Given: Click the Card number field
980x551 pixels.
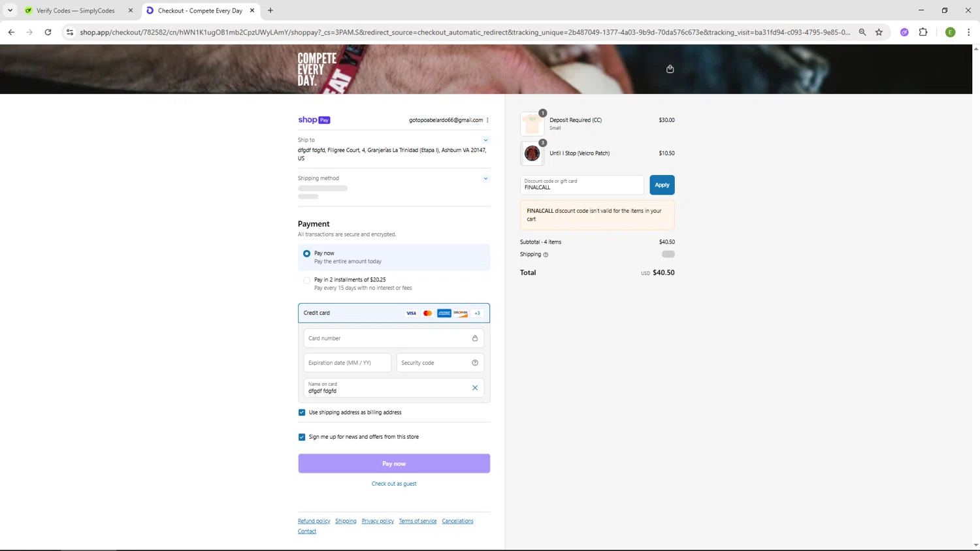Looking at the screenshot, I should point(394,338).
